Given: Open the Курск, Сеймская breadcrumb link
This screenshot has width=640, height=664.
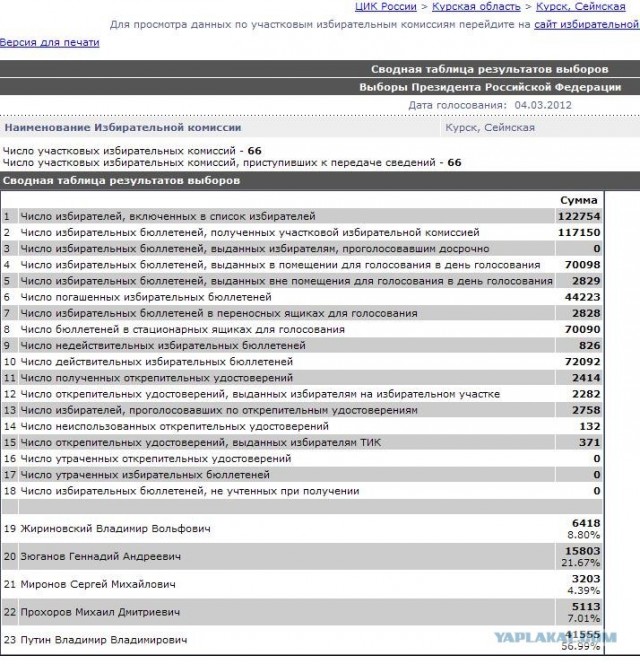Looking at the screenshot, I should 581,7.
